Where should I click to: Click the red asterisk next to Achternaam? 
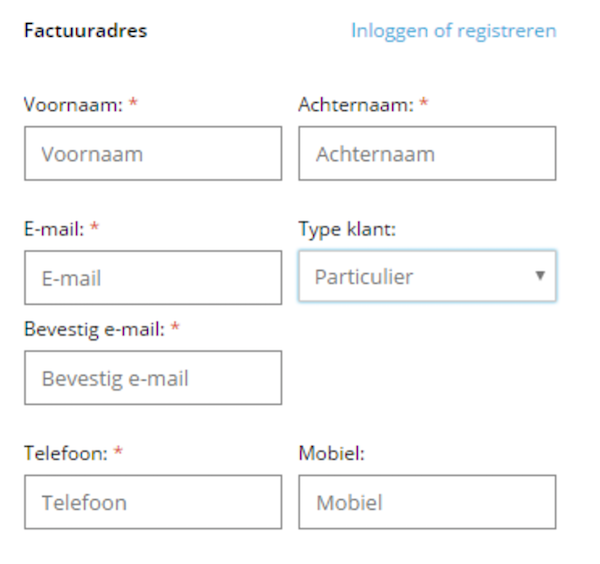(424, 104)
